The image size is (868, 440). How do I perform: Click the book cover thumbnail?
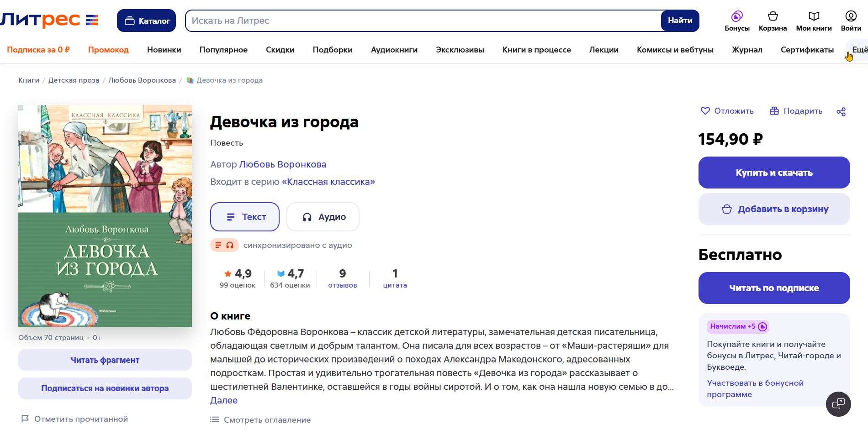[105, 216]
